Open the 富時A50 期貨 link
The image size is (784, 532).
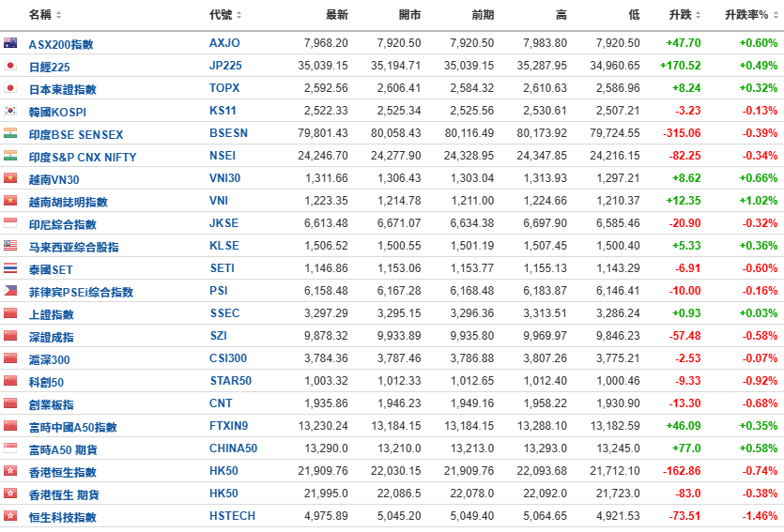(x=63, y=449)
